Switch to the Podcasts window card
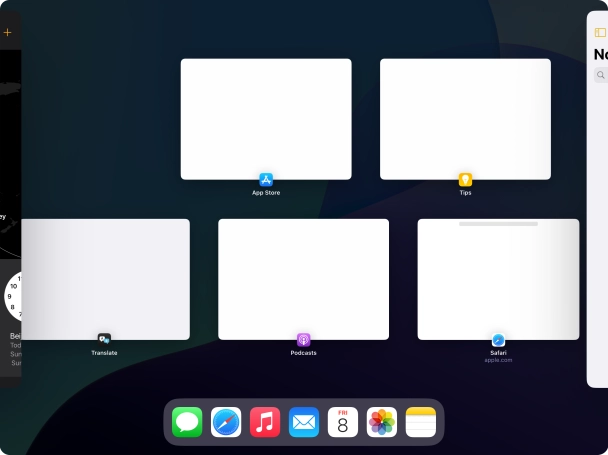Viewport: 608px width, 455px height. coord(304,279)
